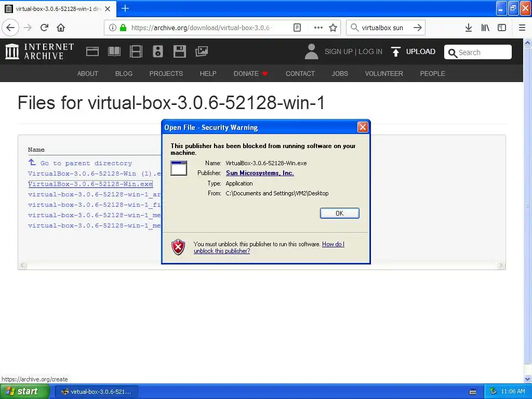Click the 11:06 AM clock

(513, 392)
